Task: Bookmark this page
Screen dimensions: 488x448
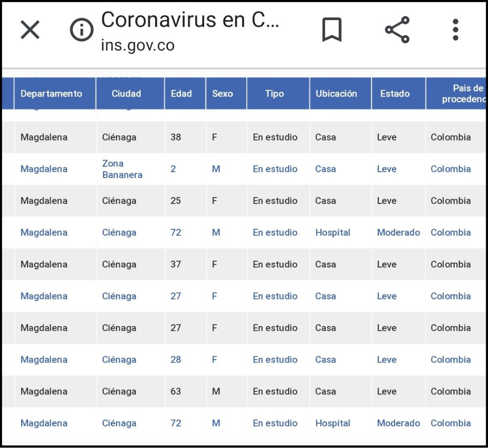Action: pyautogui.click(x=332, y=30)
